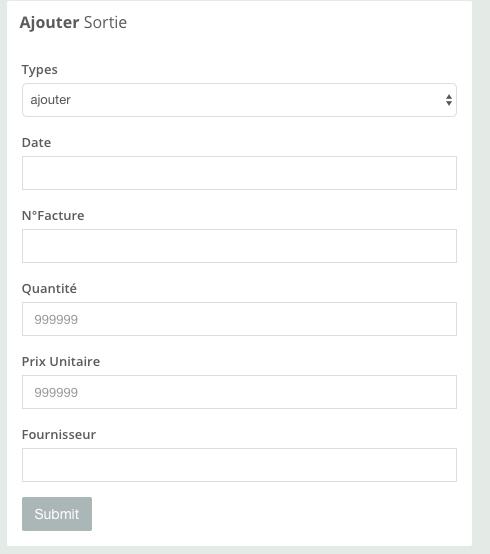Open the Types dropdown menu
490x554 pixels.
239,100
